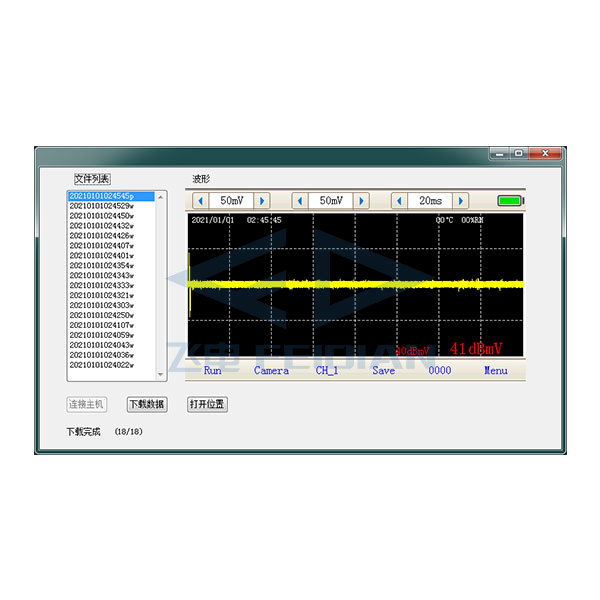Click right arrow of second 50mV setting
Screen dimensions: 600x600
click(361, 201)
